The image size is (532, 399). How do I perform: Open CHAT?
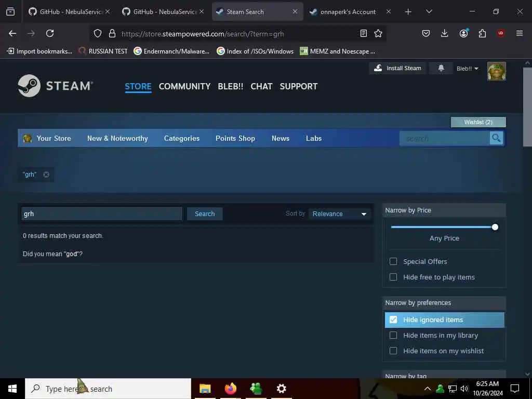click(x=261, y=87)
